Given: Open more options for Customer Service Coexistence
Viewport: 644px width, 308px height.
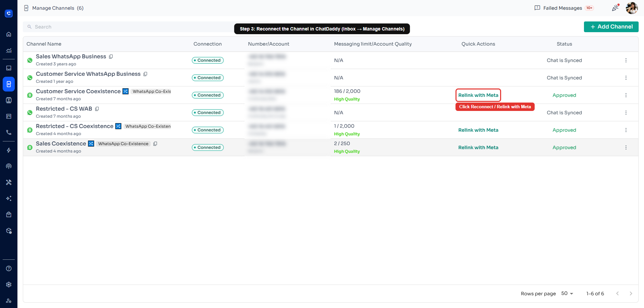Looking at the screenshot, I should (x=626, y=95).
